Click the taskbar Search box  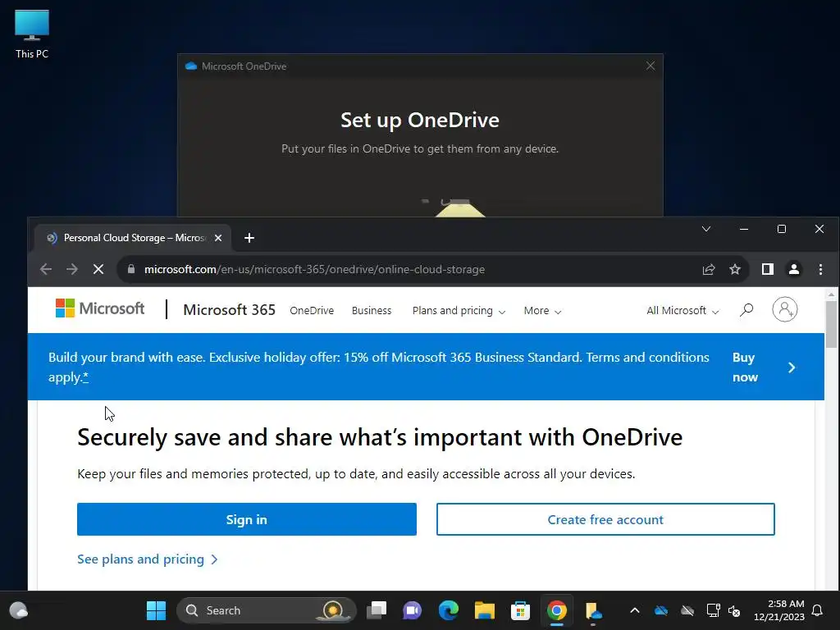point(267,610)
